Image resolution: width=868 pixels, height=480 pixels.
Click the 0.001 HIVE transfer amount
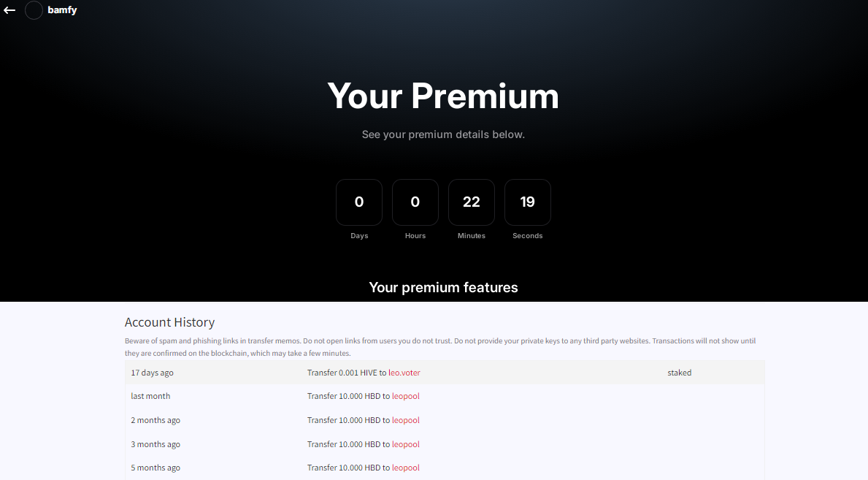pos(348,373)
